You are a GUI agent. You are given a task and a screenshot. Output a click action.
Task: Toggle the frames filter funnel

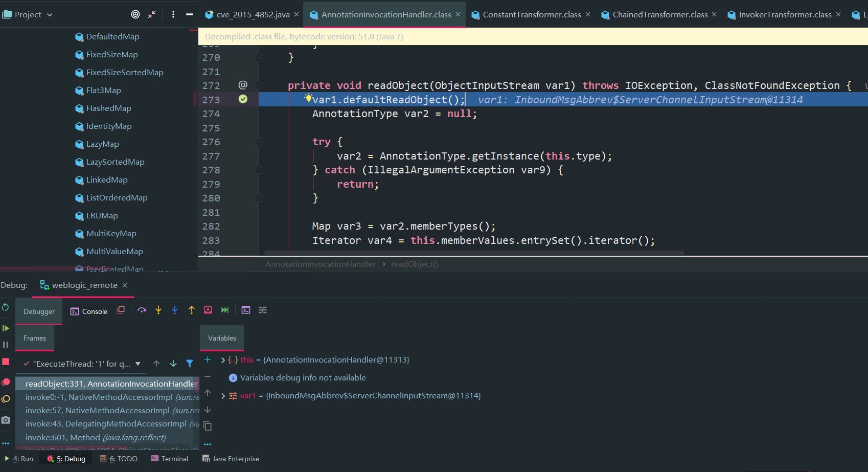pos(190,364)
